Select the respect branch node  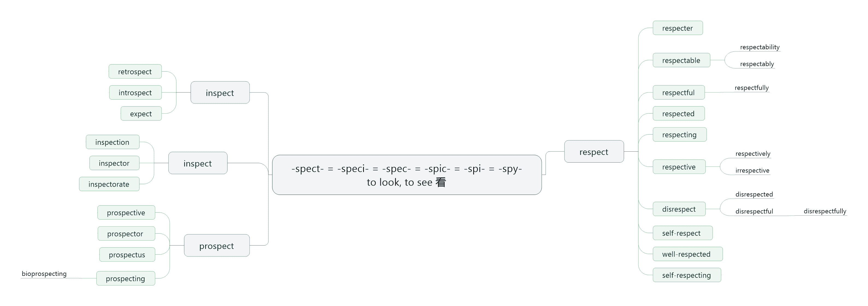[x=594, y=151]
